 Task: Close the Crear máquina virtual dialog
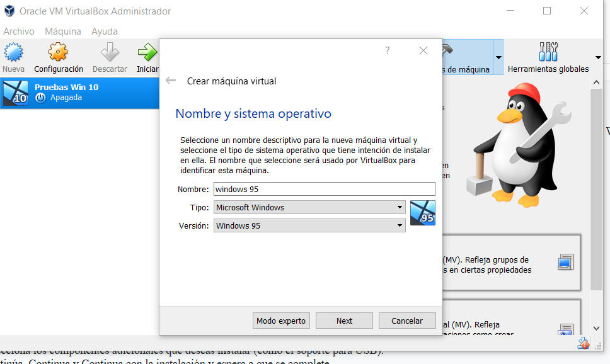[423, 50]
